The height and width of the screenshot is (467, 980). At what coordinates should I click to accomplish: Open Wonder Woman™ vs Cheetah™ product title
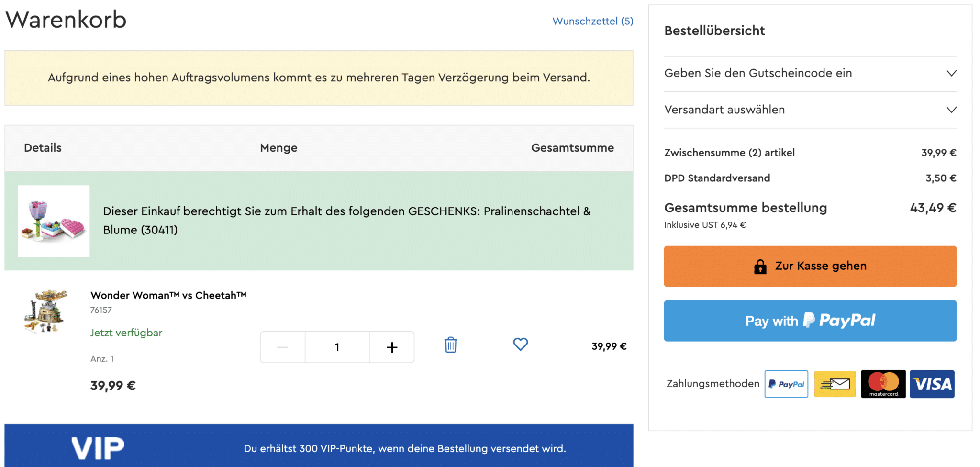(x=168, y=295)
